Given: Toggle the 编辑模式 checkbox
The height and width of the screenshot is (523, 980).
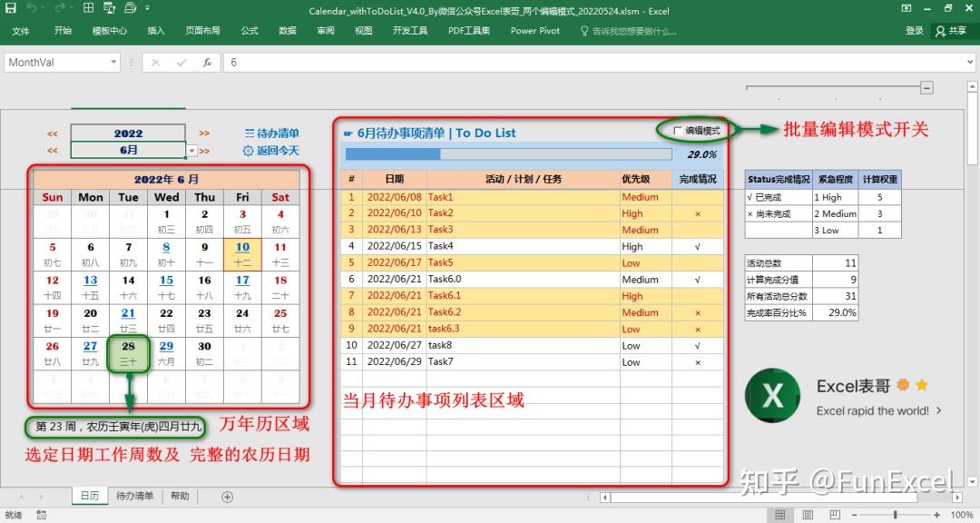Looking at the screenshot, I should 678,131.
